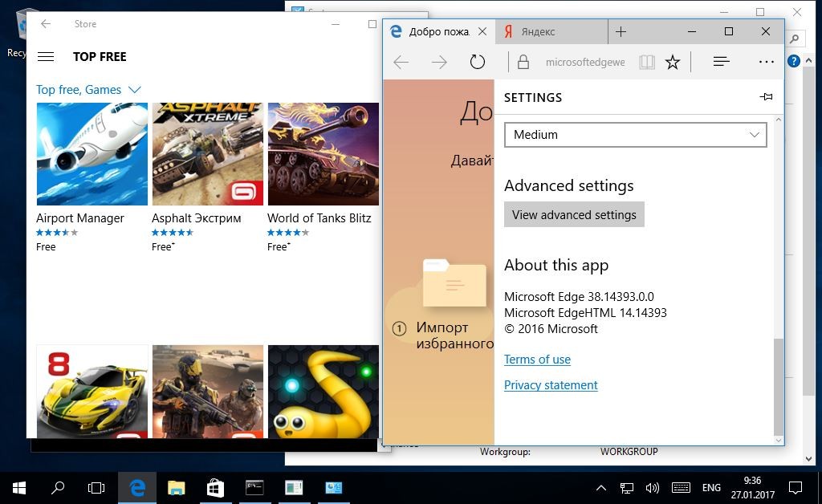Open File Explorer from taskbar
The height and width of the screenshot is (504, 822).
click(x=176, y=488)
